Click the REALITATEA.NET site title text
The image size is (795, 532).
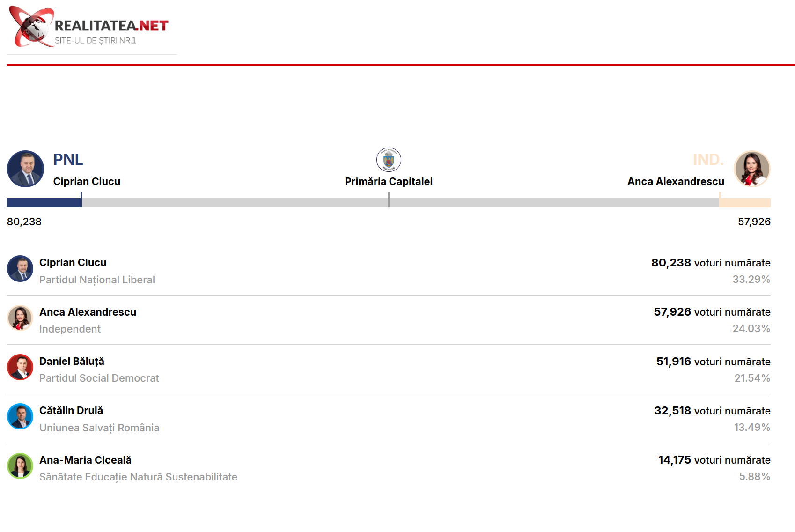[111, 26]
